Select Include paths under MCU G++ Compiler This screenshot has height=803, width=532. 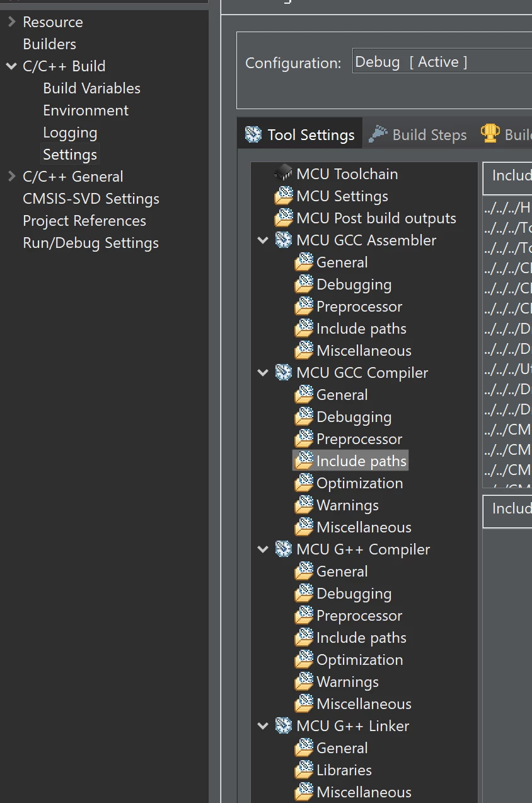tap(361, 638)
